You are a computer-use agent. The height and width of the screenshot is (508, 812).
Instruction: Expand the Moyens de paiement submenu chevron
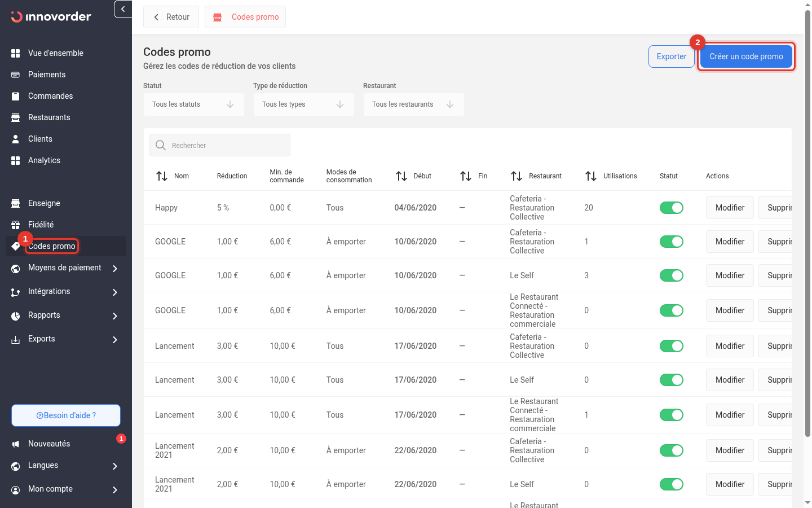point(115,269)
